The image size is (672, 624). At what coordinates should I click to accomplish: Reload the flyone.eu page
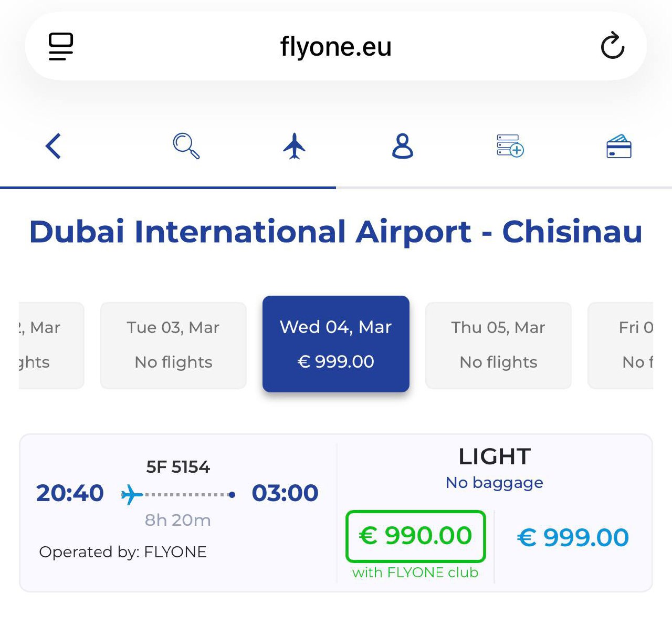point(612,46)
